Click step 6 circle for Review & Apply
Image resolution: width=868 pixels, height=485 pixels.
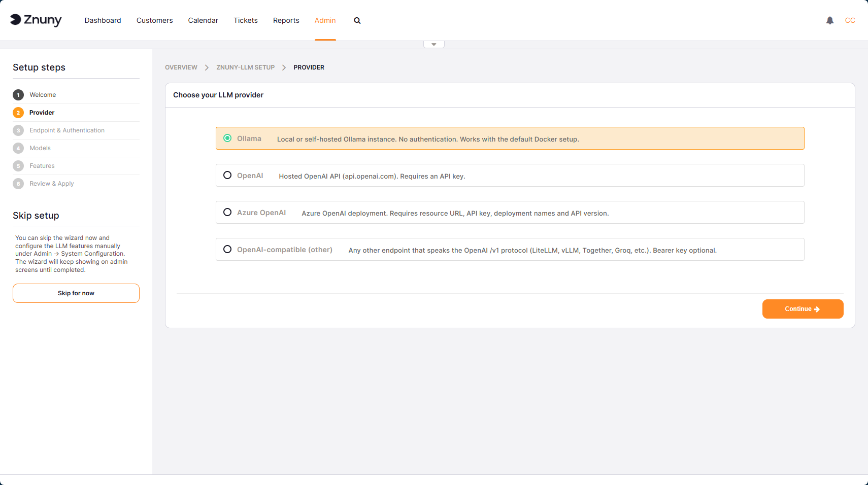click(18, 184)
